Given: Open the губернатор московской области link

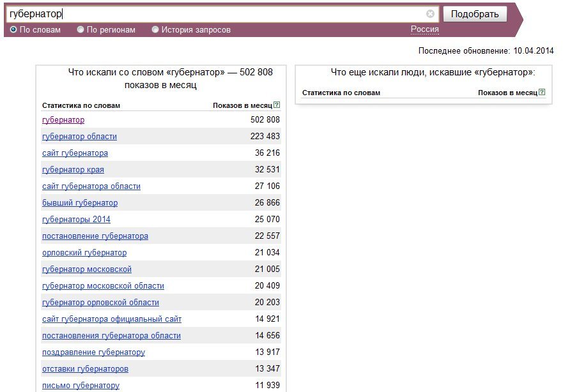Looking at the screenshot, I should pyautogui.click(x=103, y=285).
